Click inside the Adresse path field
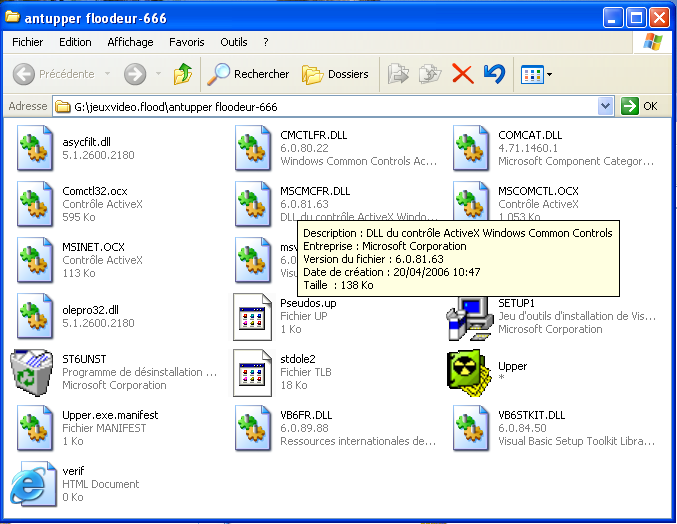 (330, 106)
